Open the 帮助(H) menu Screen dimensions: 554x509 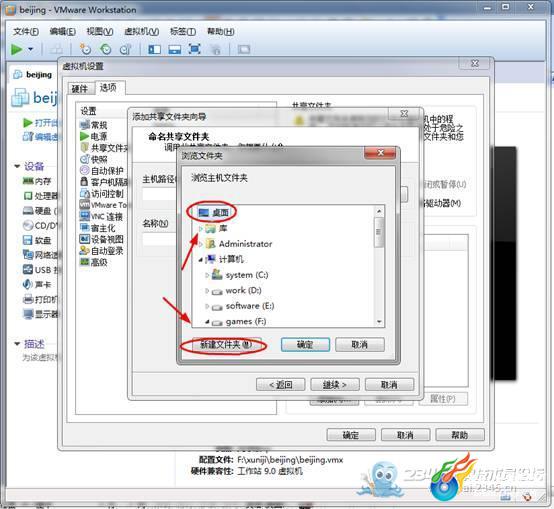point(220,31)
